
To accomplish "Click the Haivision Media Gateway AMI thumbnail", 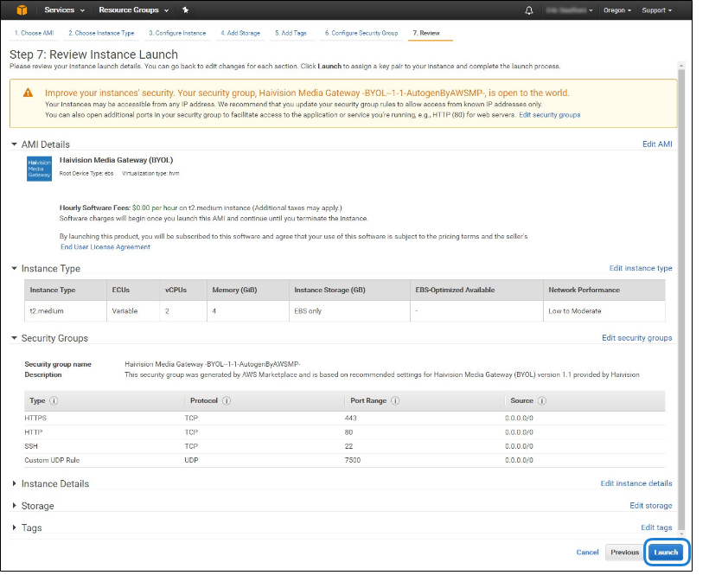I will point(39,168).
